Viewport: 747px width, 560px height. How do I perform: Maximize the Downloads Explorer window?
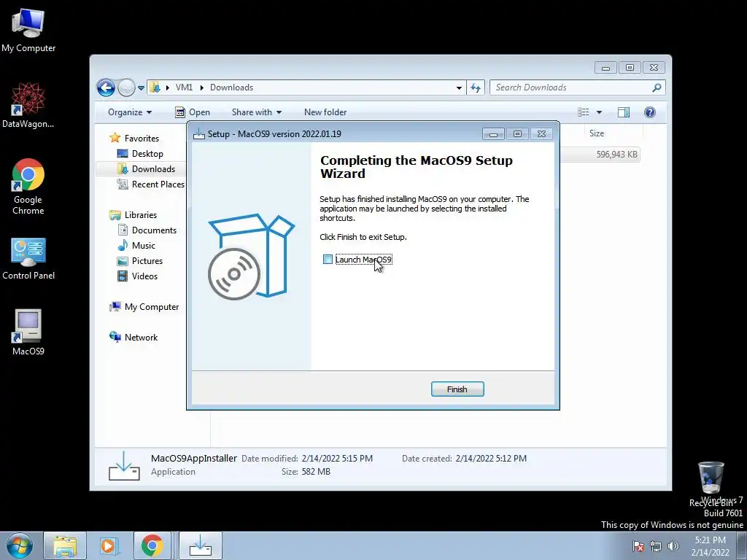(630, 68)
